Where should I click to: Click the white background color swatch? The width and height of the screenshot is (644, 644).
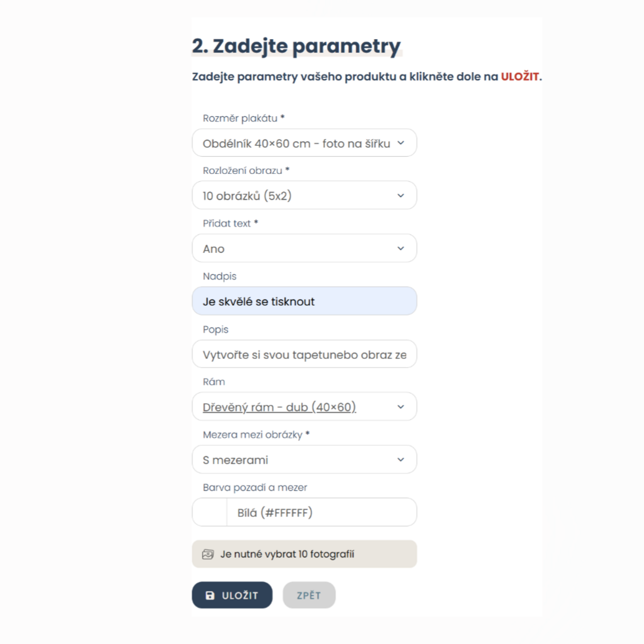tap(210, 513)
